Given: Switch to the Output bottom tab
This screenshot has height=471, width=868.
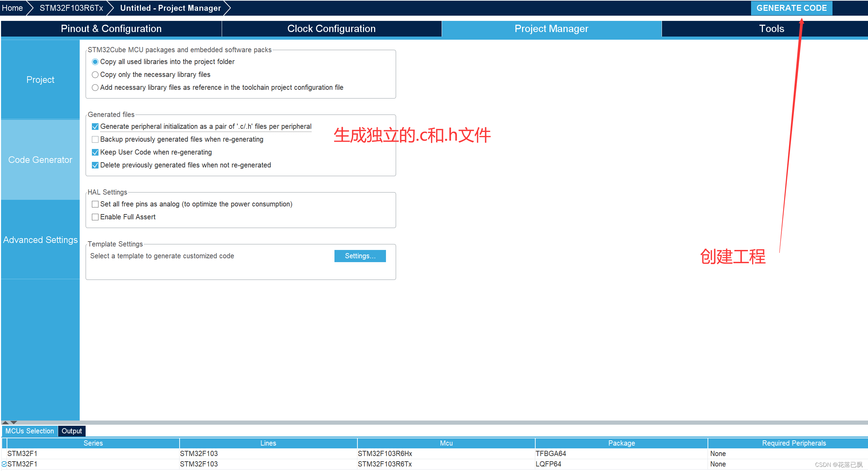Looking at the screenshot, I should click(x=72, y=431).
